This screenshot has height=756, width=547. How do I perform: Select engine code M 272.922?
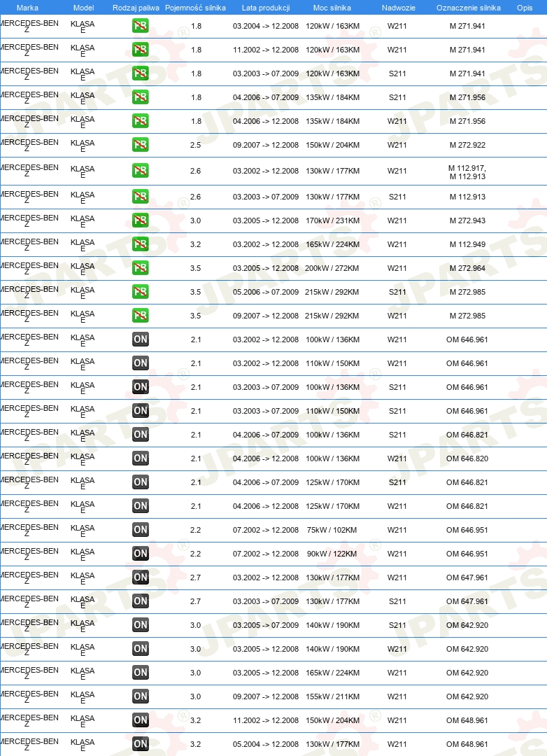(467, 145)
